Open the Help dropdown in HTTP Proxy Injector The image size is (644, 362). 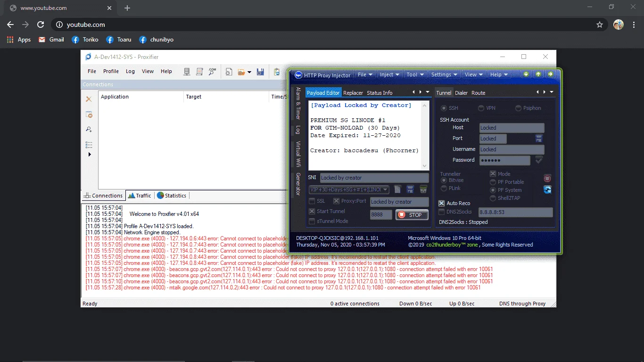pyautogui.click(x=499, y=74)
